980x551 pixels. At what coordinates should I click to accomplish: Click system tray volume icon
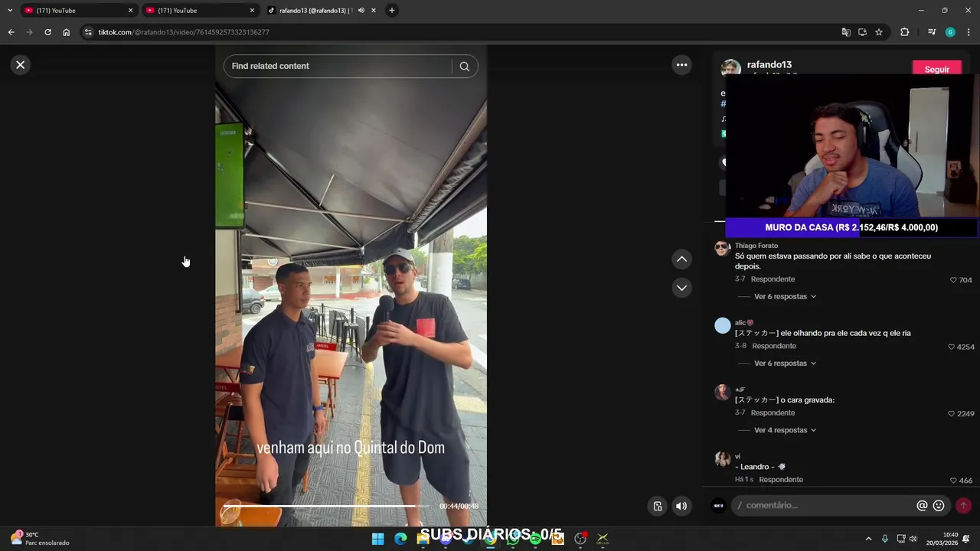point(913,539)
